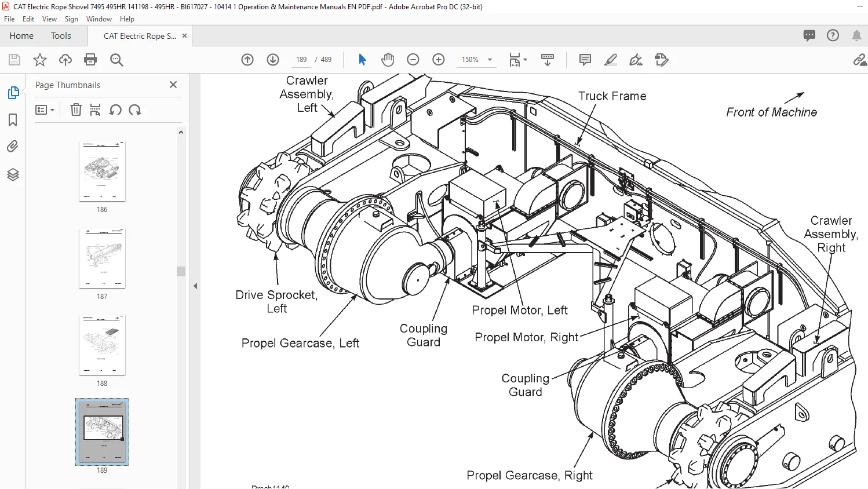Zoom in with the plus icon
Screen dimensions: 868x489
point(439,60)
